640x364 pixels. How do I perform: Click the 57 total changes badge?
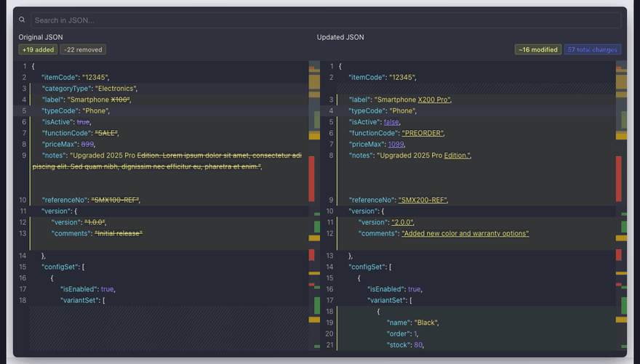[592, 49]
